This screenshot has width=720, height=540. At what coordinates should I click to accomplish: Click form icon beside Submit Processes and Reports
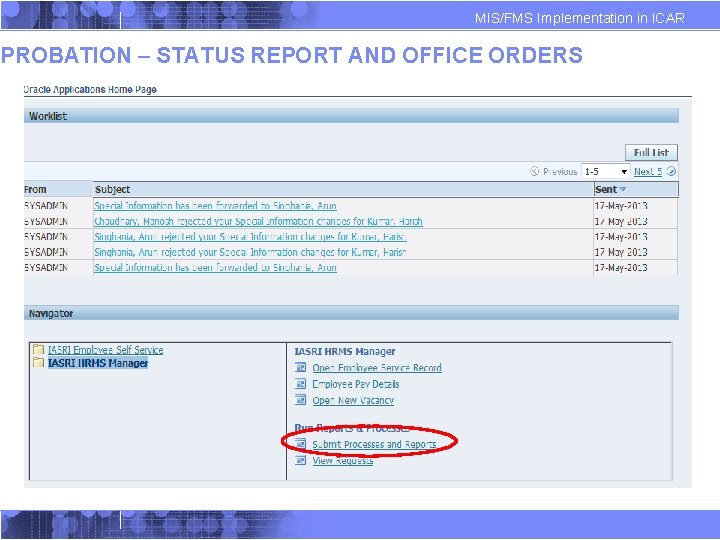[x=300, y=444]
